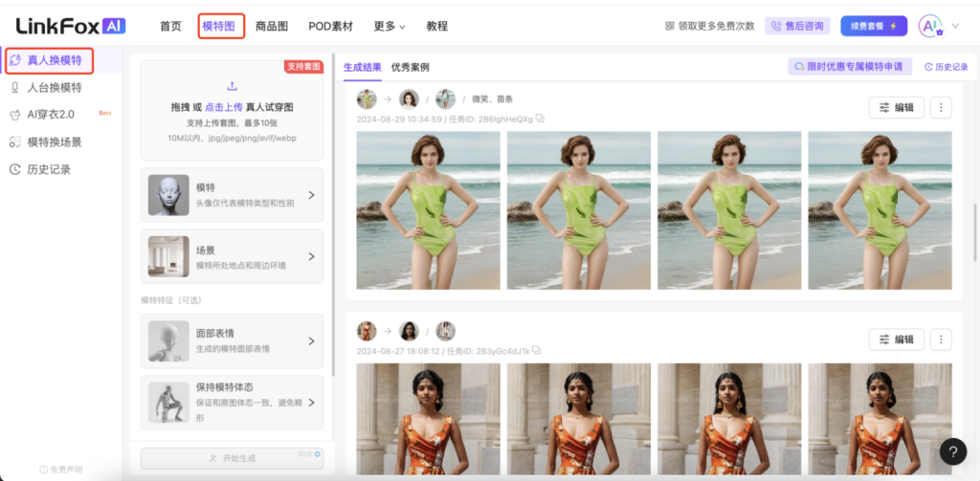980x481 pixels.
Task: Open the first swimsuit result image
Action: [428, 210]
